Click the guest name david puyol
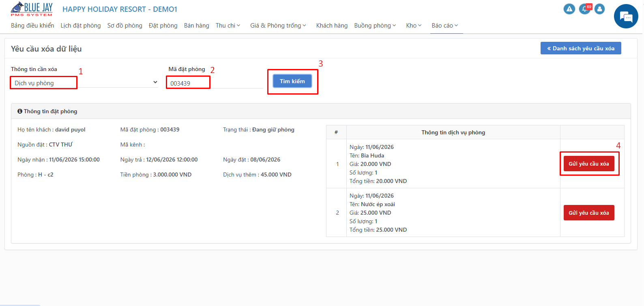644x306 pixels. [70, 130]
